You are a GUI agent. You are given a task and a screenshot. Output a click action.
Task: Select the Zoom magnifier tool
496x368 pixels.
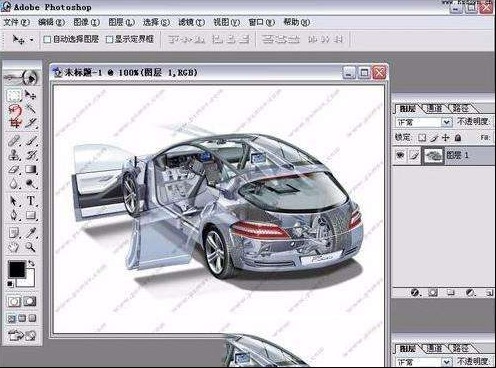tap(31, 247)
